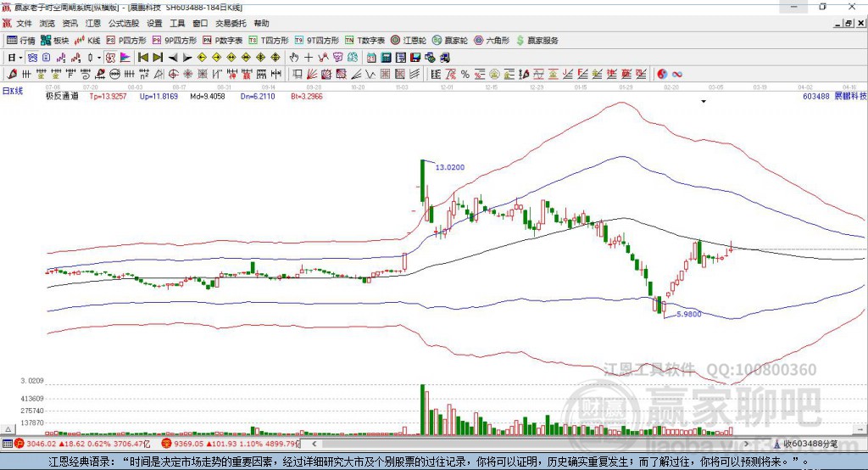Select the hand pan tool
Screen dimensions: 868x470
294,58
